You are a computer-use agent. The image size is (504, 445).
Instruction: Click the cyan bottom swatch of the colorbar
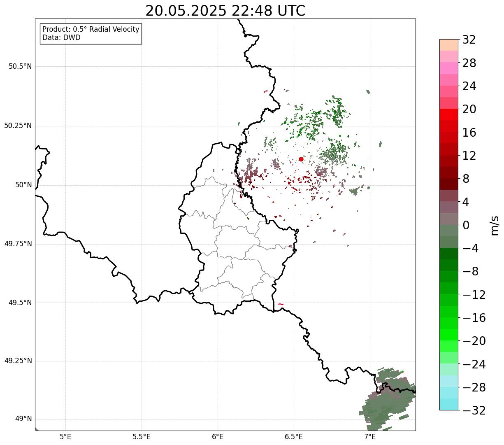pos(448,404)
